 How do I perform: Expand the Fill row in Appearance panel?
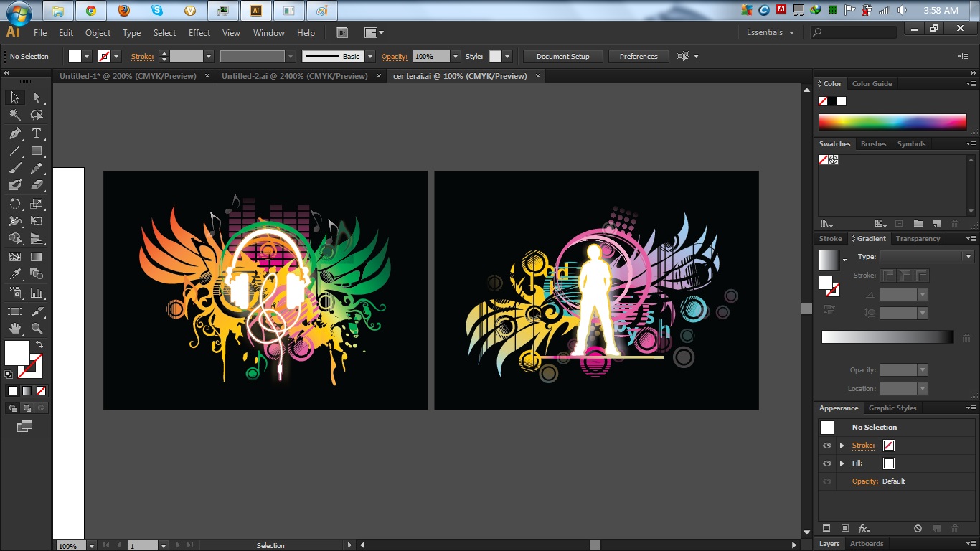point(842,463)
